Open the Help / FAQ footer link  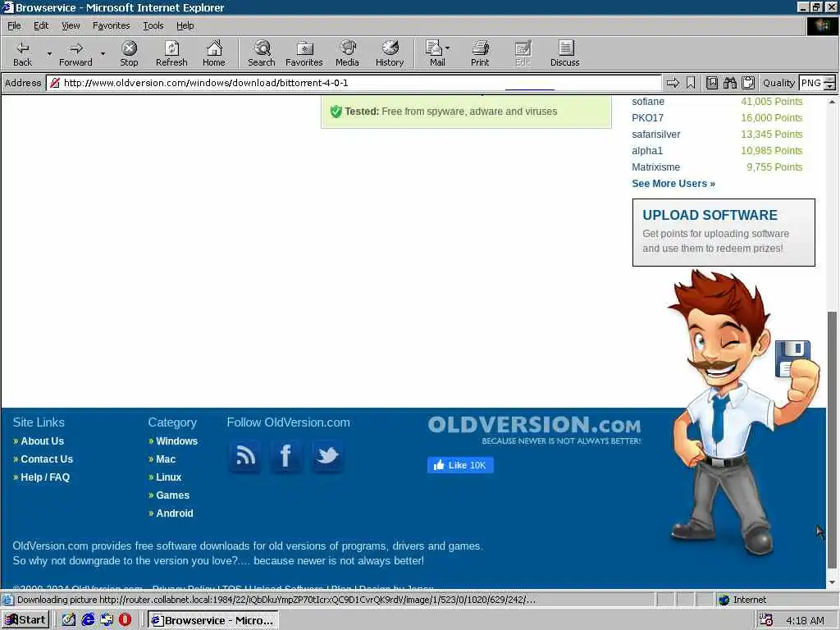pyautogui.click(x=45, y=477)
